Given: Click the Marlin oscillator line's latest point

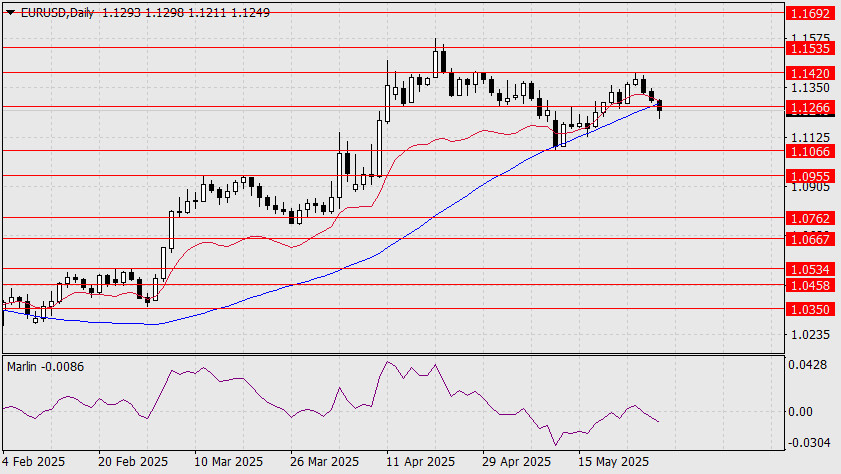Looking at the screenshot, I should coord(659,421).
